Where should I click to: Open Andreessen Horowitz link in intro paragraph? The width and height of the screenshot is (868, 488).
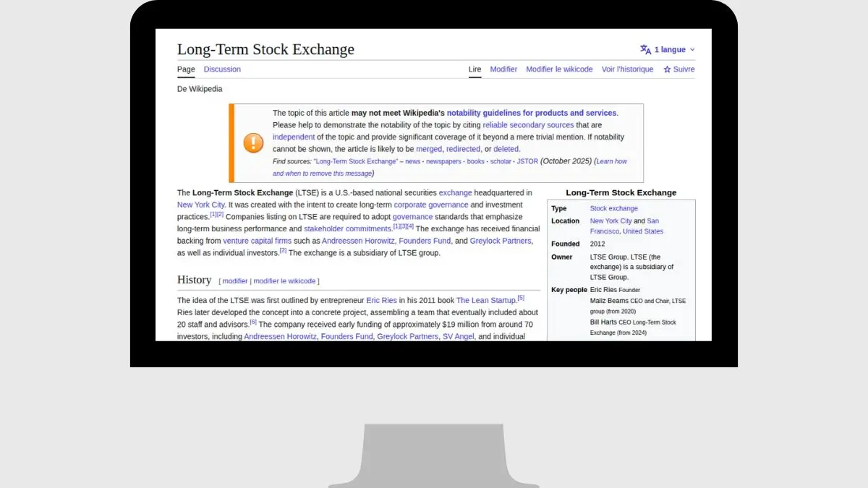point(358,241)
